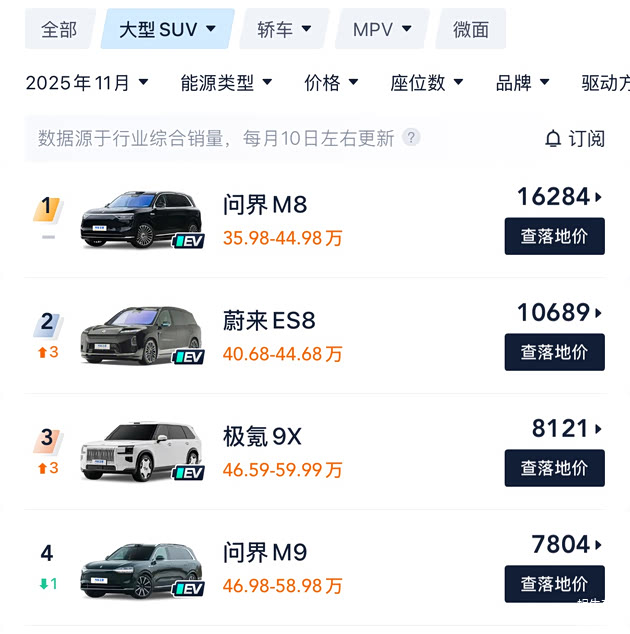Open the 价格 filter dropdown
Image resolution: width=630 pixels, height=634 pixels.
point(332,83)
